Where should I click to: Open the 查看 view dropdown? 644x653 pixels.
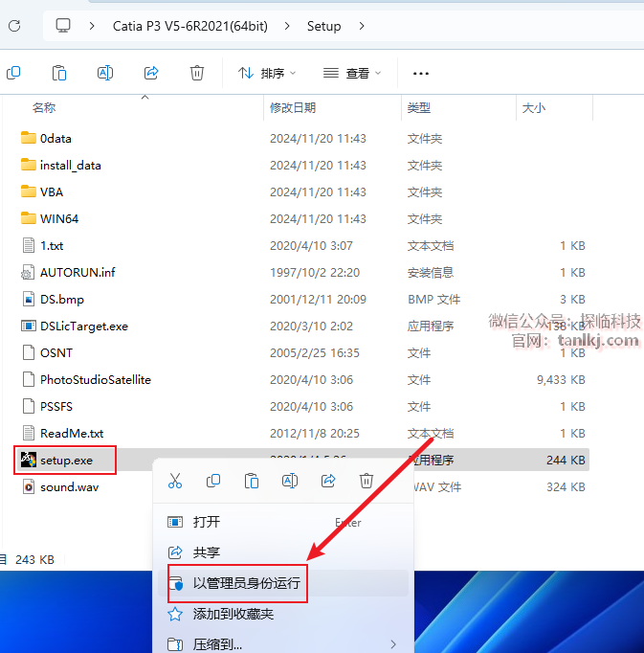pos(352,74)
